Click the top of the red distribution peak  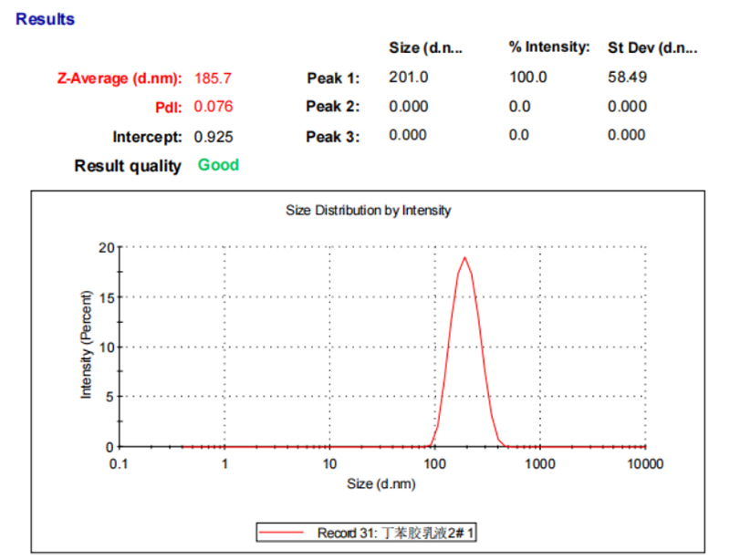[465, 257]
